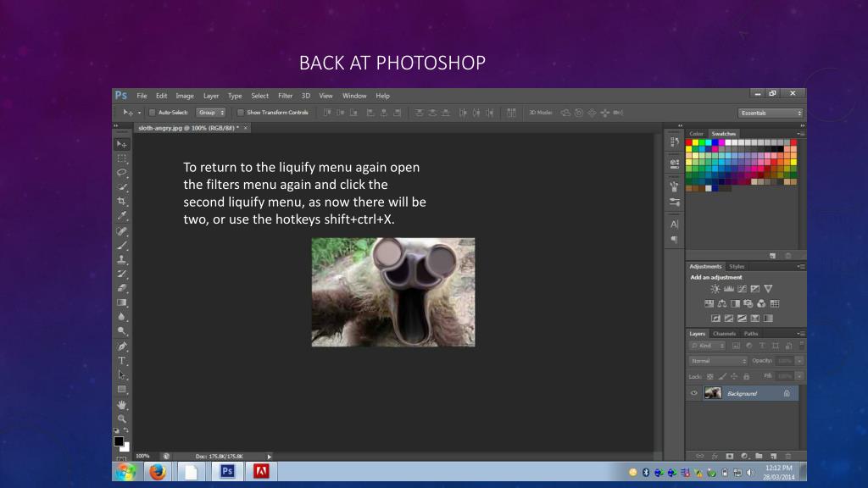Switch to the Color tab

pos(697,134)
